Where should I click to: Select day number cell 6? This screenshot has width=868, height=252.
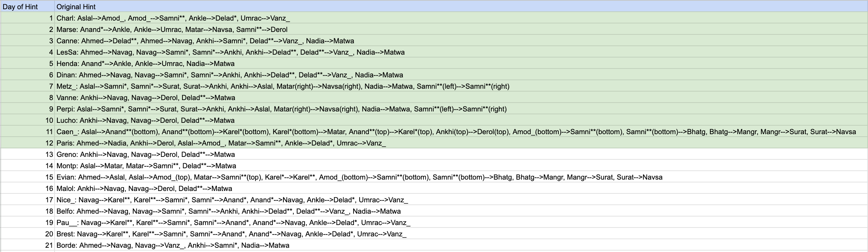coord(28,75)
